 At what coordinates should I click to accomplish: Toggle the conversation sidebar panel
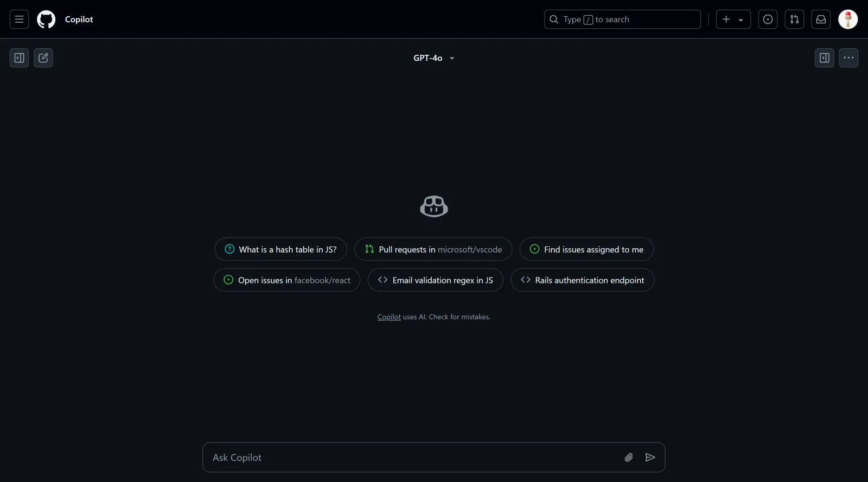pos(18,58)
